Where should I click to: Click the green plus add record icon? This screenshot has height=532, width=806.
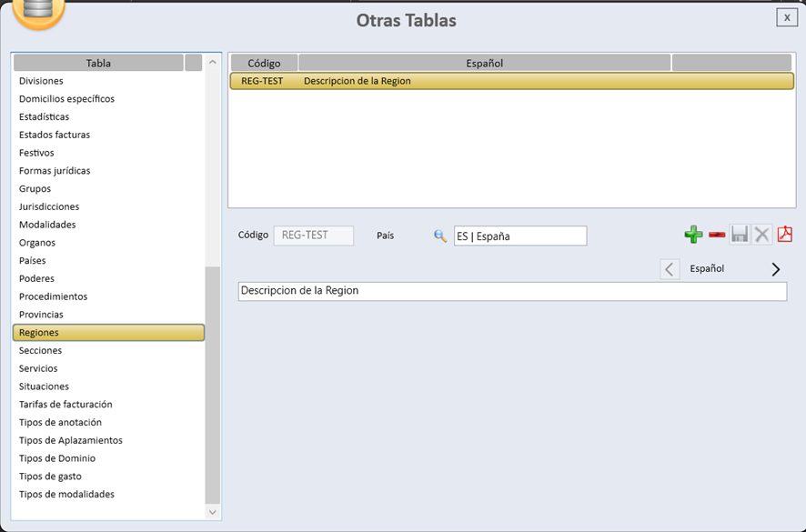tap(693, 236)
